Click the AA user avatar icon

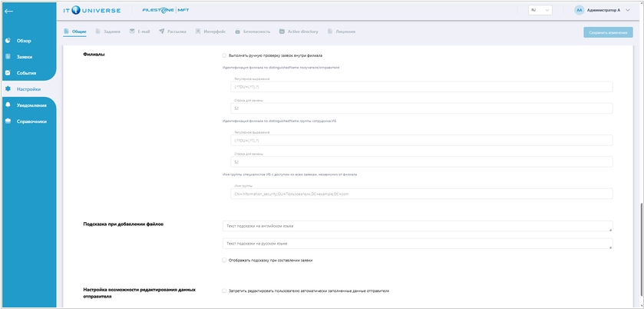click(579, 10)
